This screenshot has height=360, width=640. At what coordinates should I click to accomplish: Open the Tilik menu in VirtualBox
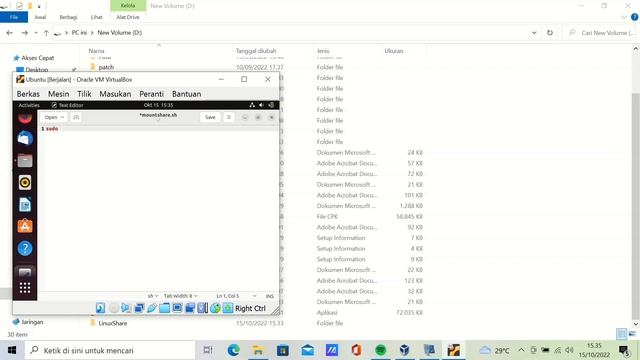pyautogui.click(x=84, y=94)
